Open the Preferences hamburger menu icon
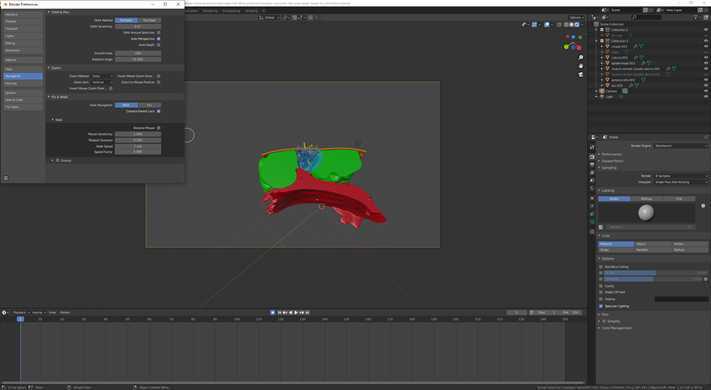 click(x=6, y=178)
